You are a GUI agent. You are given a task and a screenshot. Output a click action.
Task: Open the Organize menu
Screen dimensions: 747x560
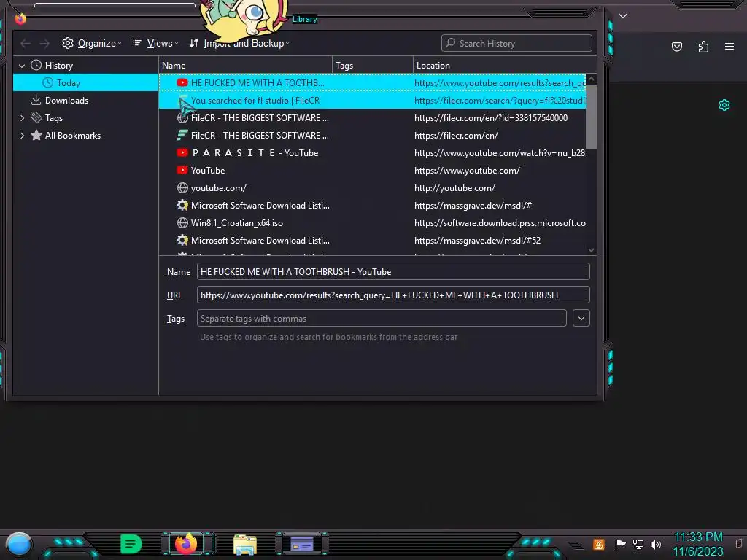coord(91,43)
